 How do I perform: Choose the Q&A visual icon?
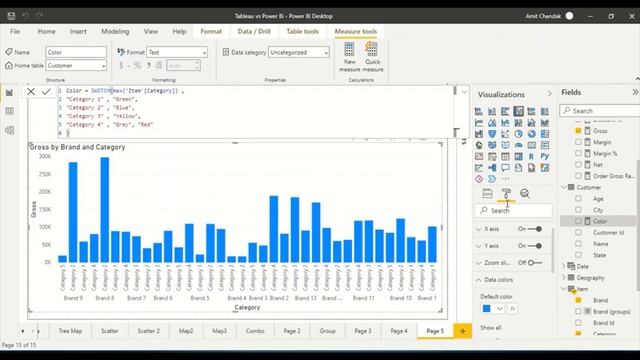pos(505,168)
